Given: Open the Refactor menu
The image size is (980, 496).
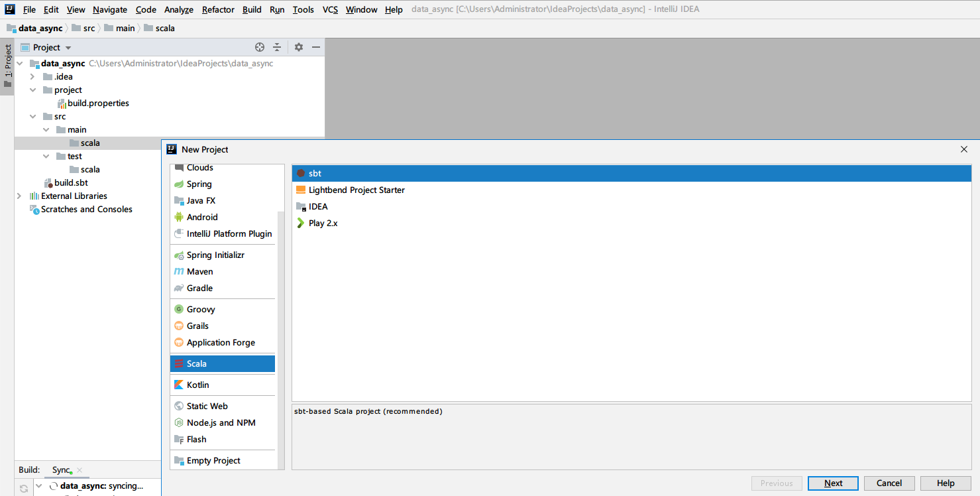Looking at the screenshot, I should 218,10.
